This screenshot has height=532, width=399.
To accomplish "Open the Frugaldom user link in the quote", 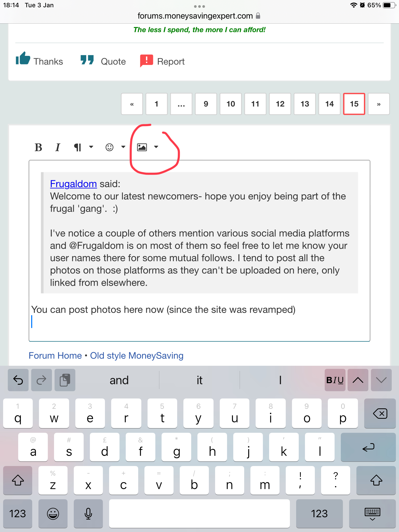I will click(x=74, y=184).
